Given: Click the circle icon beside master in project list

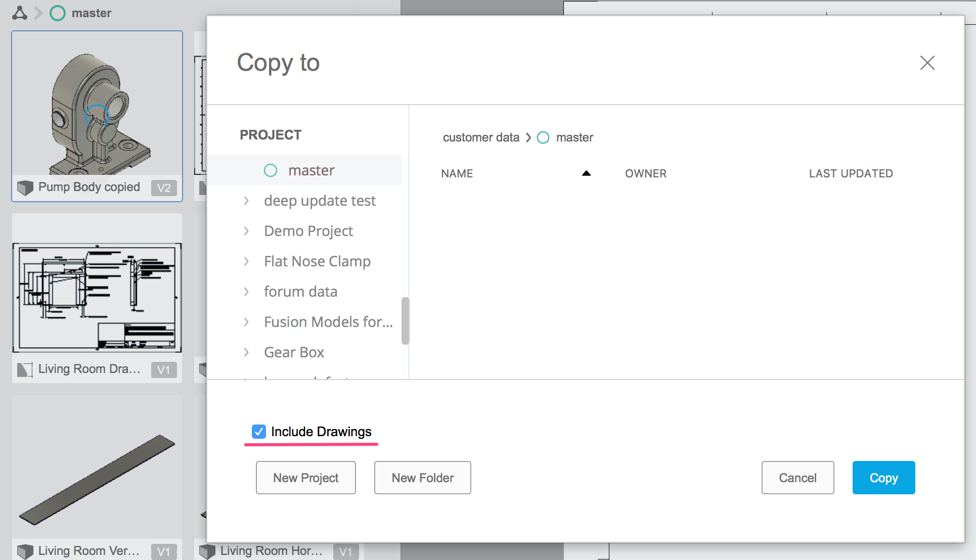Looking at the screenshot, I should point(271,170).
